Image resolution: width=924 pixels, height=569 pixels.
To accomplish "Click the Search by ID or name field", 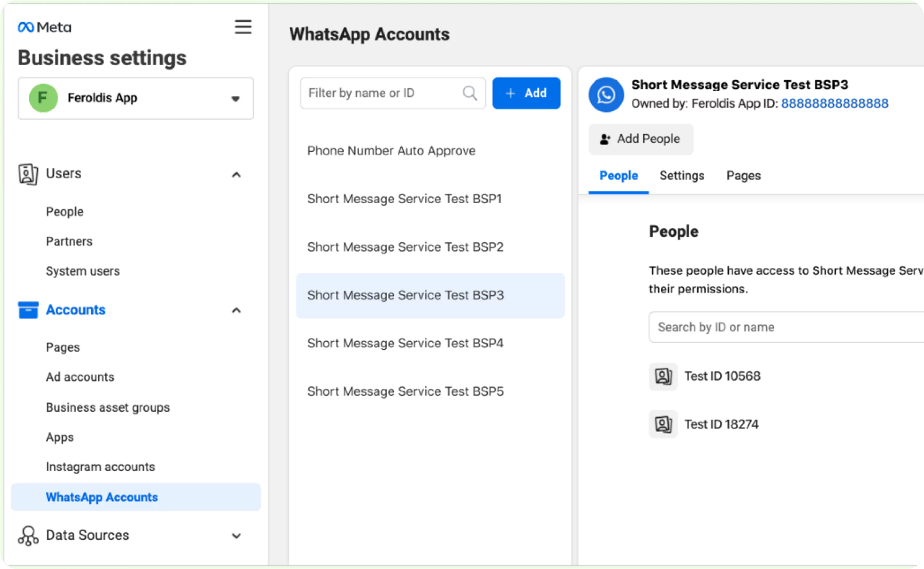I will 786,327.
